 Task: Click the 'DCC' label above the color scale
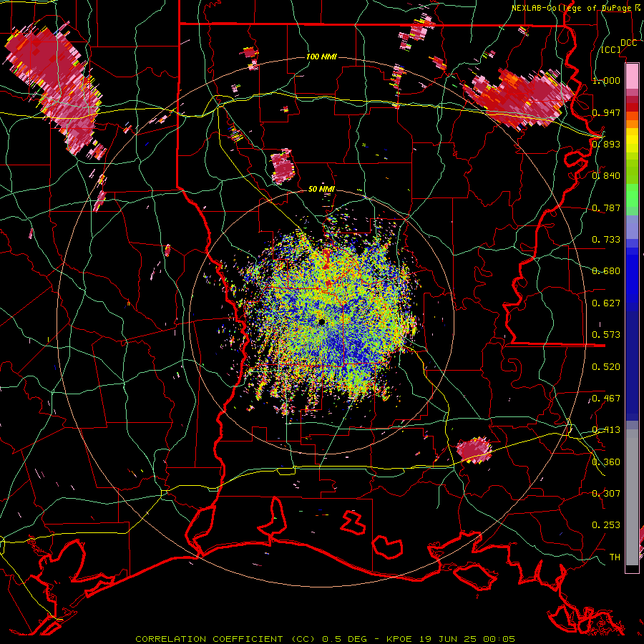(x=628, y=43)
